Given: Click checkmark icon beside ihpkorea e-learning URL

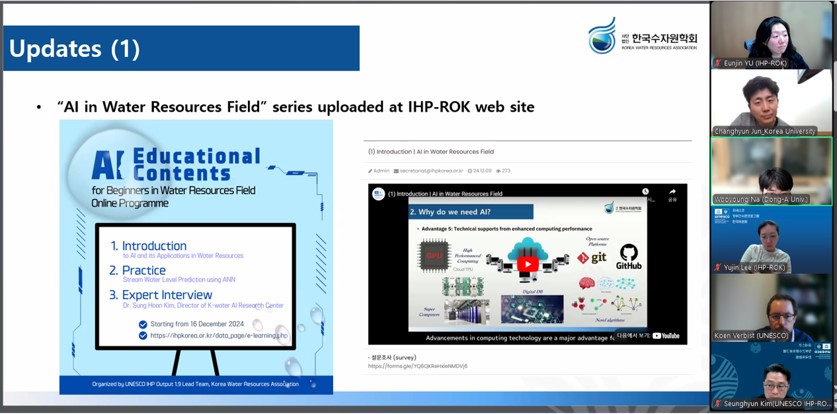Looking at the screenshot, I should pos(143,336).
